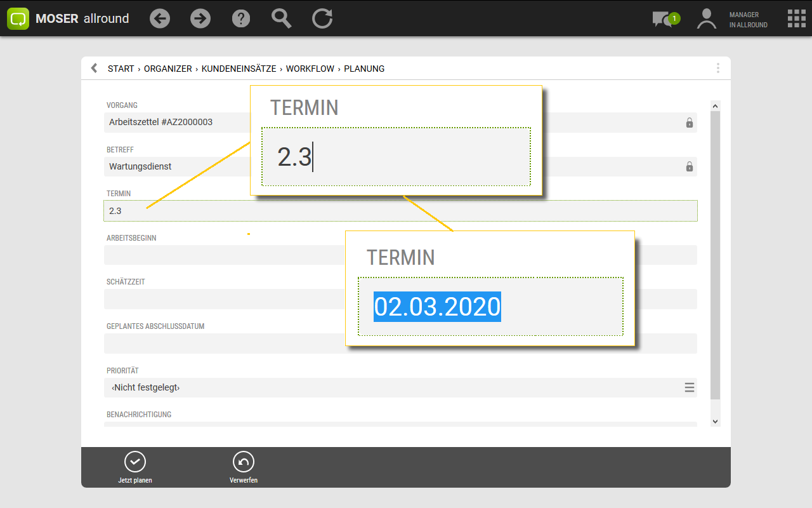Go forward with the right arrow icon
Viewport: 812px width, 508px height.
200,18
